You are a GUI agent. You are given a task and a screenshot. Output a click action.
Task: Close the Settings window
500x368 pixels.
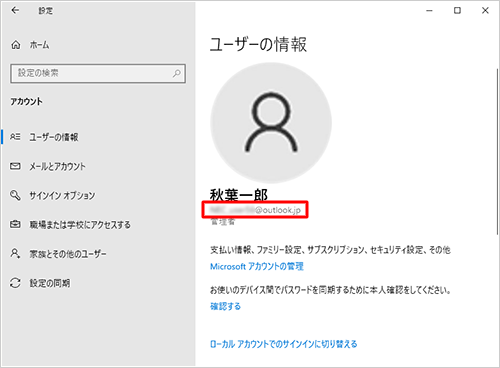tap(485, 11)
